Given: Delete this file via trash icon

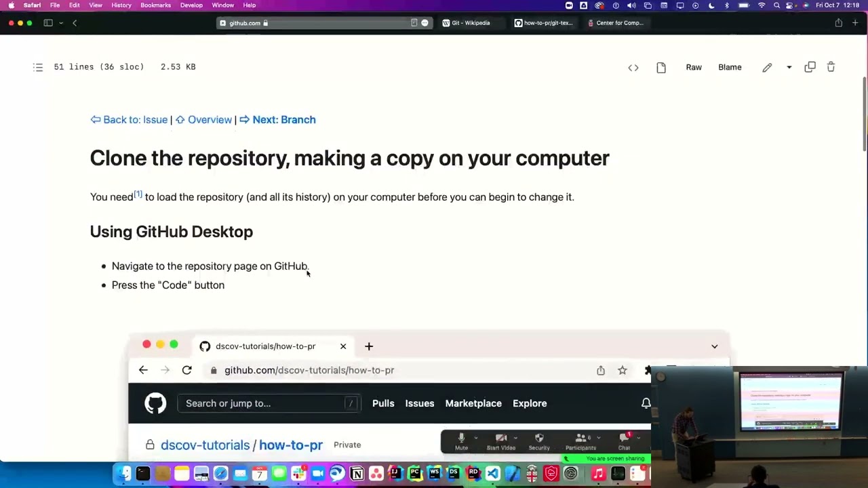Looking at the screenshot, I should pyautogui.click(x=831, y=67).
